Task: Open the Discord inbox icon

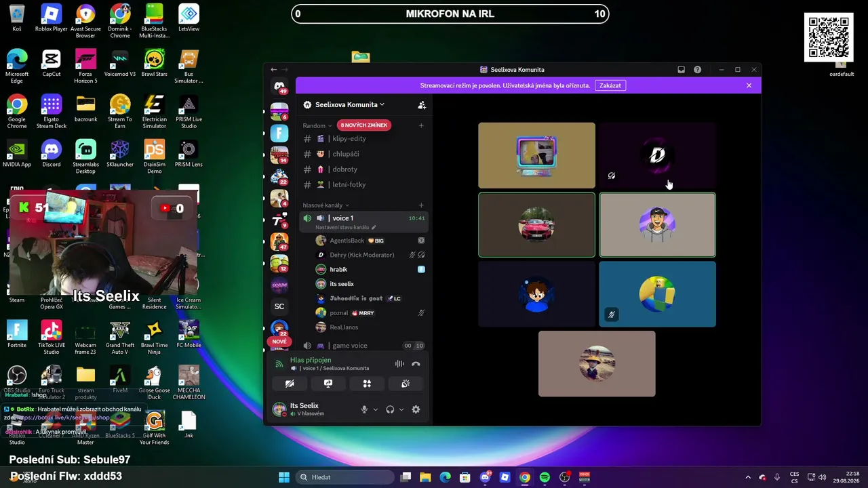Action: pyautogui.click(x=682, y=70)
